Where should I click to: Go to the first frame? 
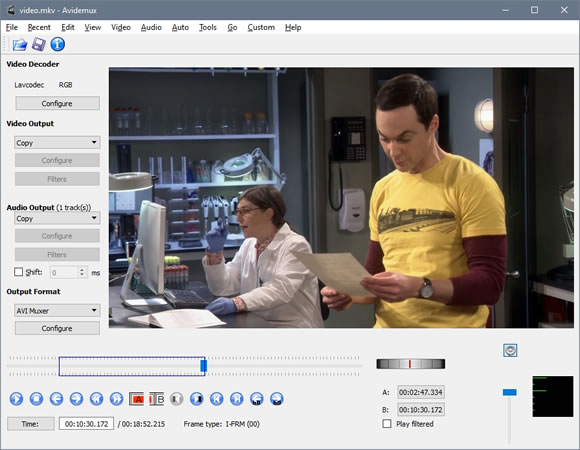(x=216, y=399)
